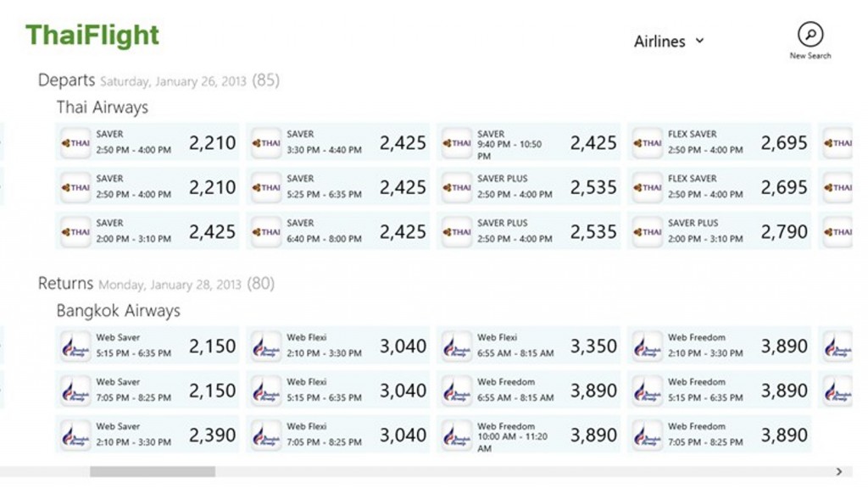Image resolution: width=868 pixels, height=488 pixels.
Task: Click Bangkok Airways logo on Web Flexi 6:55 AM
Action: [x=458, y=347]
